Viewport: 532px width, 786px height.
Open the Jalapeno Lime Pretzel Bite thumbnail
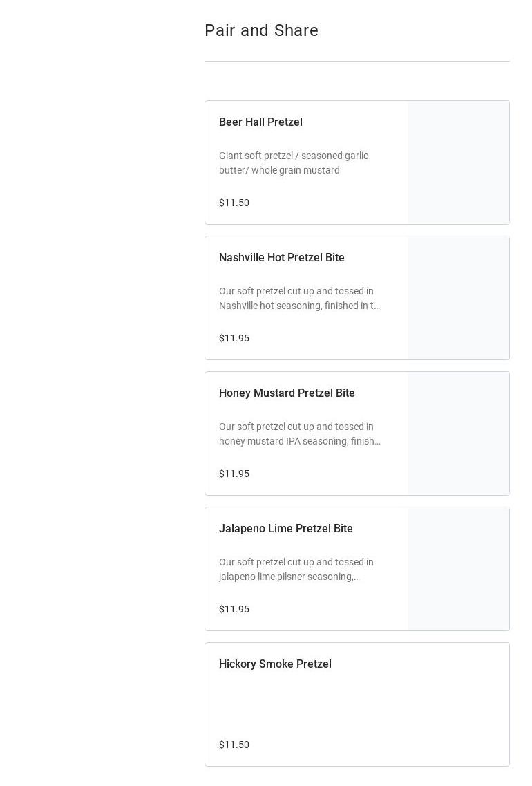click(458, 569)
